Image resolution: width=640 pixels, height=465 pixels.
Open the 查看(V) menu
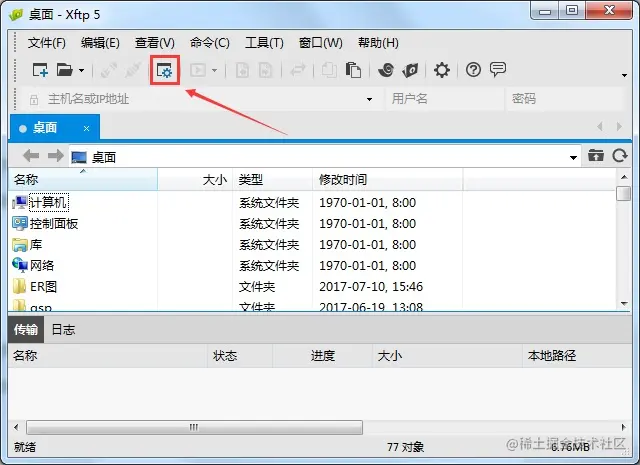pyautogui.click(x=155, y=42)
